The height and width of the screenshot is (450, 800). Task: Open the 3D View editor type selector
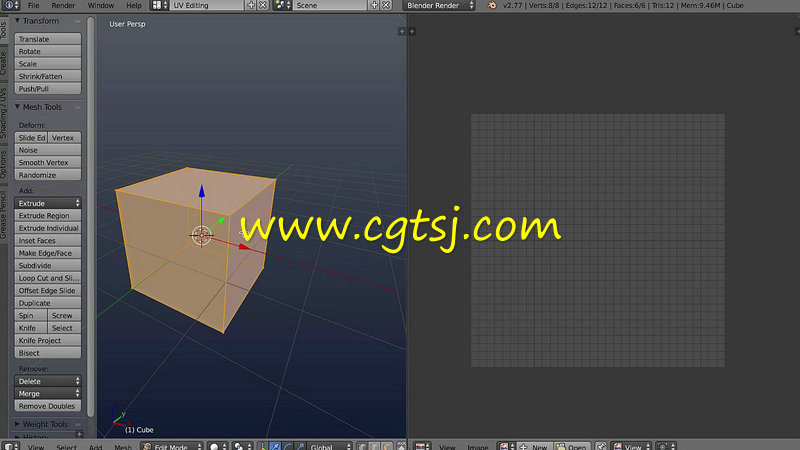coord(10,446)
